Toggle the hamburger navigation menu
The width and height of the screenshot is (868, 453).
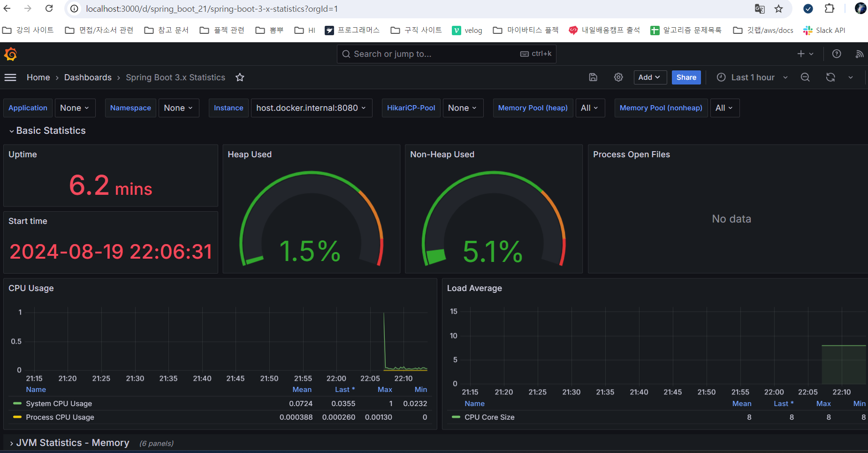pos(10,77)
